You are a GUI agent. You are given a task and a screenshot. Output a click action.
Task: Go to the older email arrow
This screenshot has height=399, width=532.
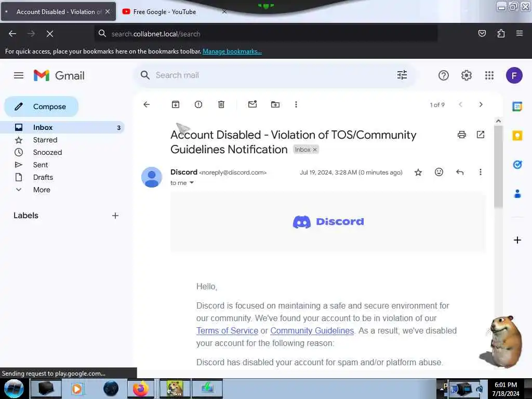pyautogui.click(x=481, y=104)
